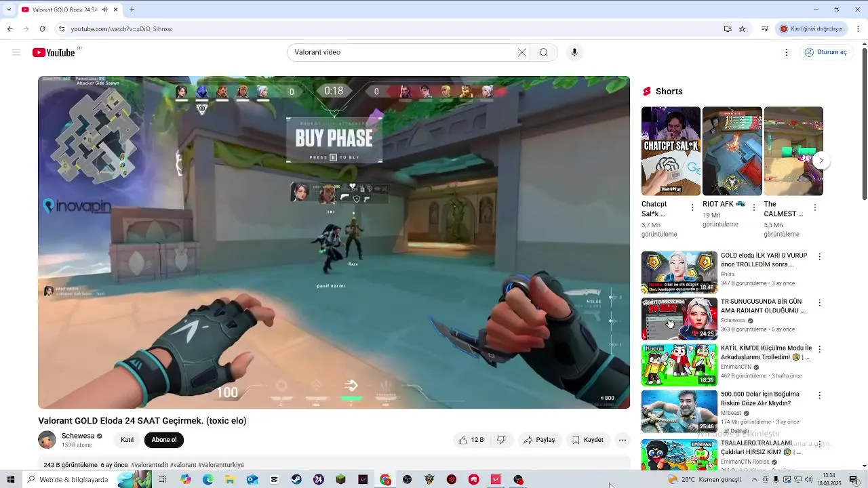Open options for GOLD elo İLK YARI video
Viewport: 868px width, 488px height.
pos(819,257)
